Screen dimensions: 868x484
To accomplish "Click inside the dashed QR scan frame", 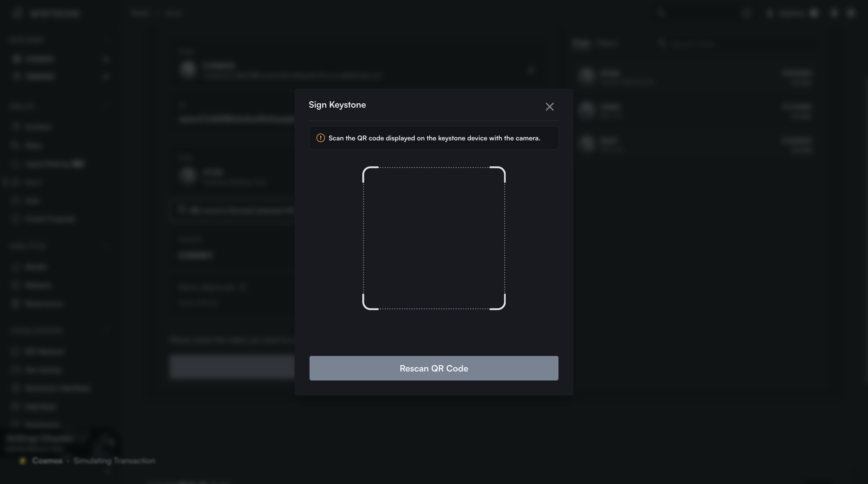I will 434,238.
